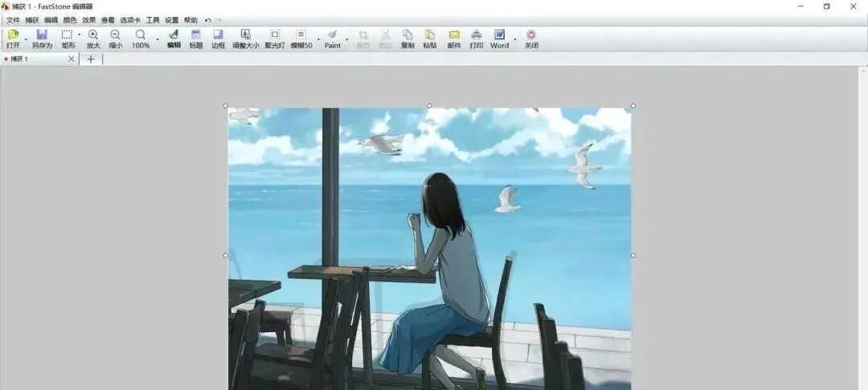
Task: Restore down the FastStone editor window
Action: (826, 6)
